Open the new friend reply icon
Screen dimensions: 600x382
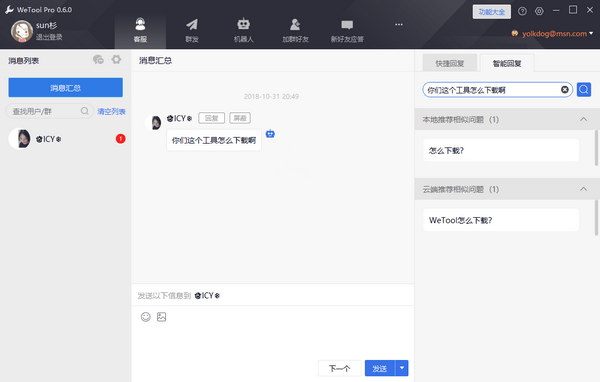[347, 25]
